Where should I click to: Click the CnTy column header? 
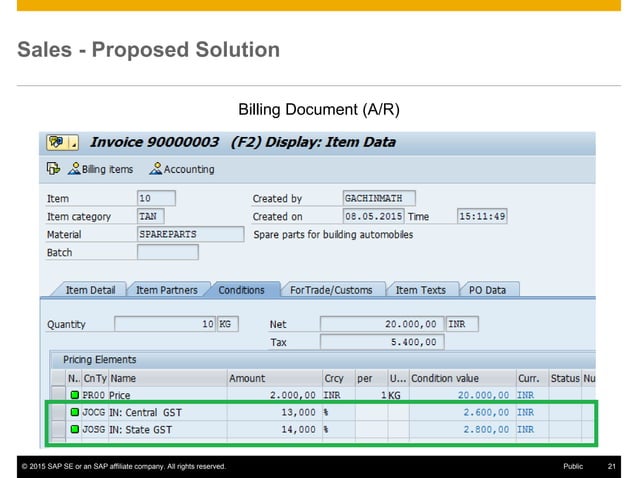(x=95, y=378)
